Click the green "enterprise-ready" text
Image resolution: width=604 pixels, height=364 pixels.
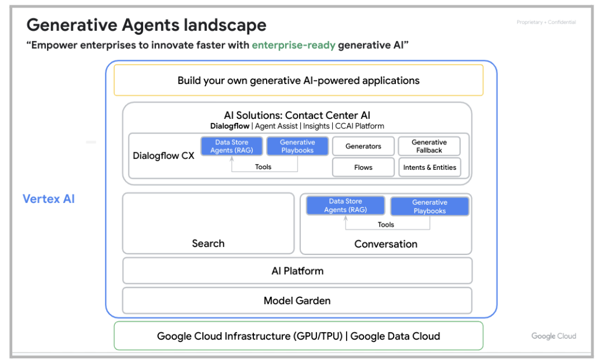point(293,45)
